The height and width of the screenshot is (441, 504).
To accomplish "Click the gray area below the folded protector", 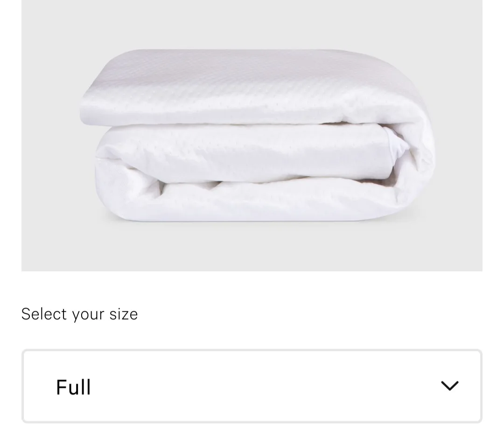I will 252,247.
